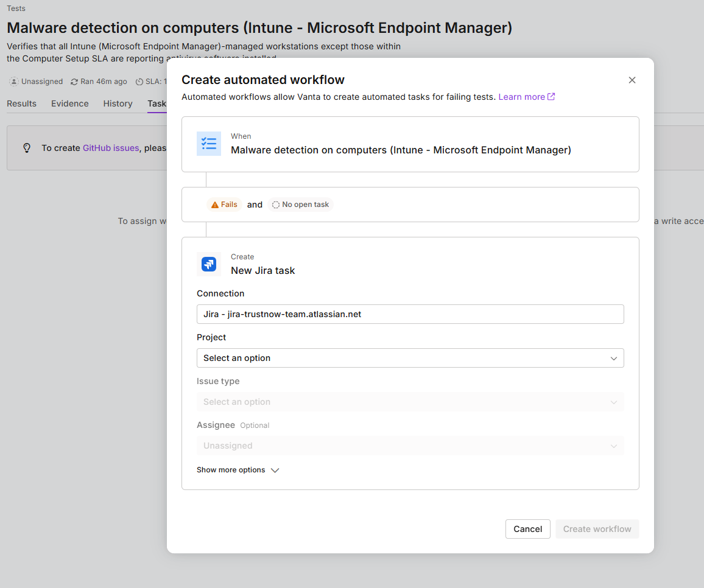This screenshot has width=704, height=588.
Task: Click the Jira logo icon
Action: click(209, 264)
